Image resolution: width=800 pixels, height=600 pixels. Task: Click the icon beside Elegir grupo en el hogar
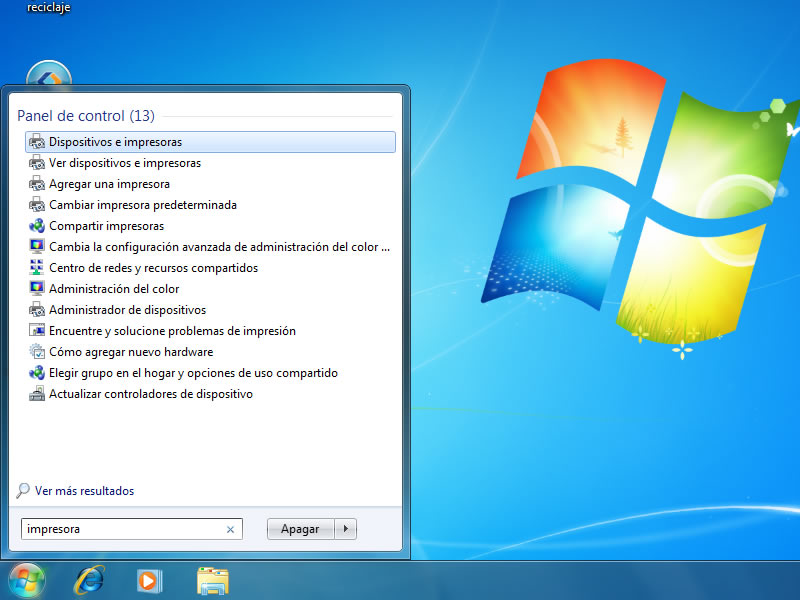pos(37,372)
